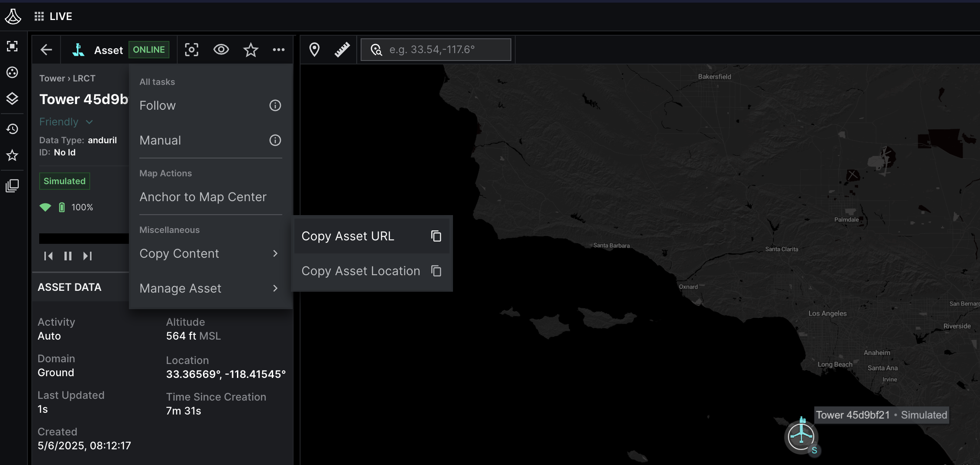Star the asset in the header
The height and width of the screenshot is (465, 980).
pos(250,49)
